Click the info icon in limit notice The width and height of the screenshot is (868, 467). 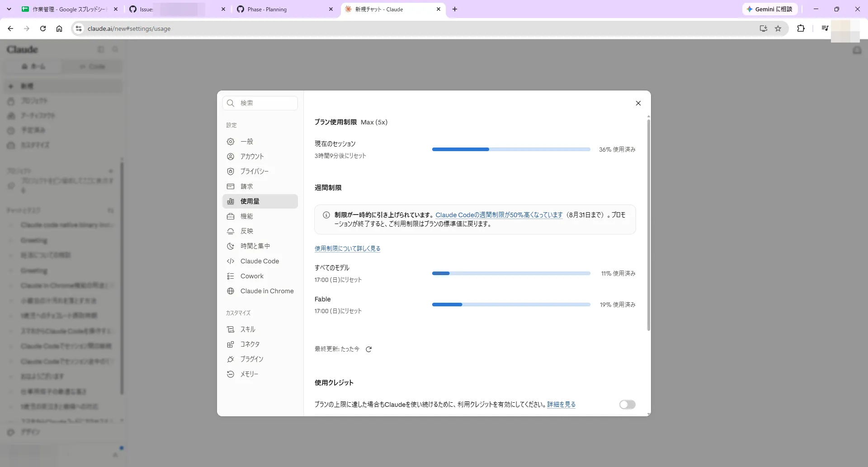(326, 215)
